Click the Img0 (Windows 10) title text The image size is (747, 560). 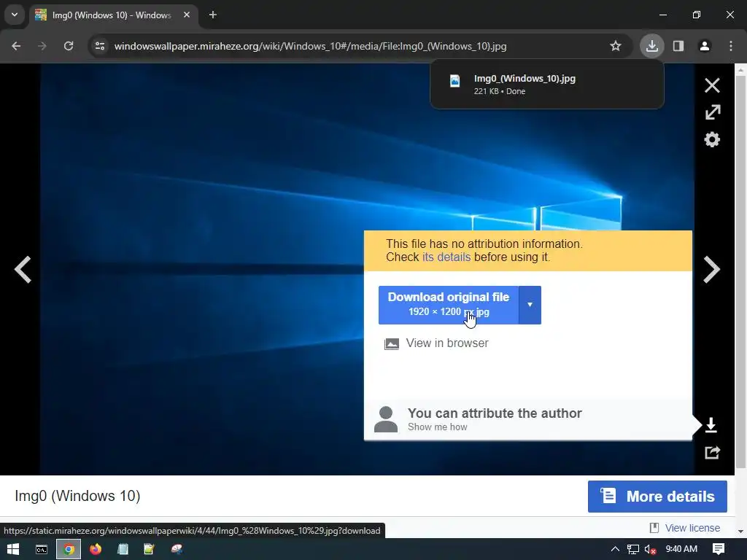[77, 496]
